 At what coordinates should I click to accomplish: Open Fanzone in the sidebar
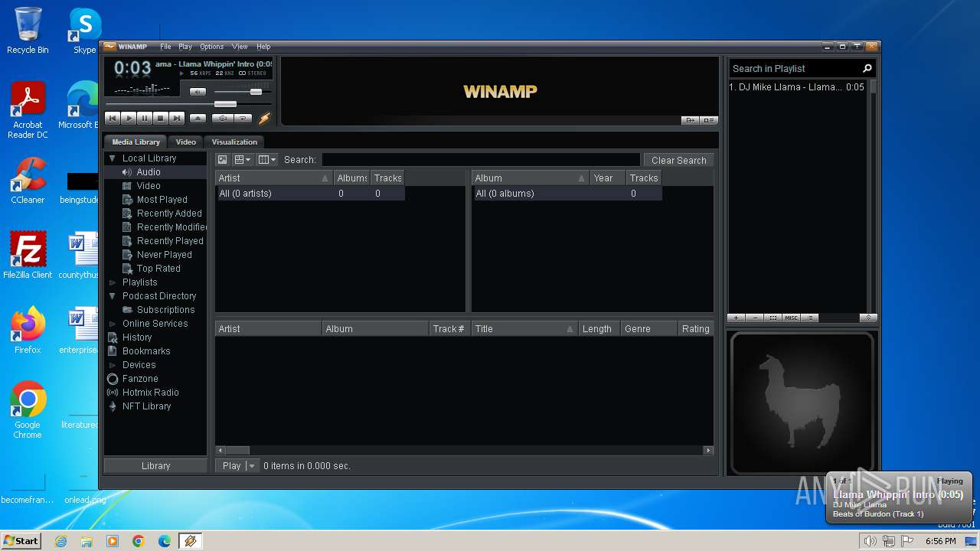(x=140, y=379)
